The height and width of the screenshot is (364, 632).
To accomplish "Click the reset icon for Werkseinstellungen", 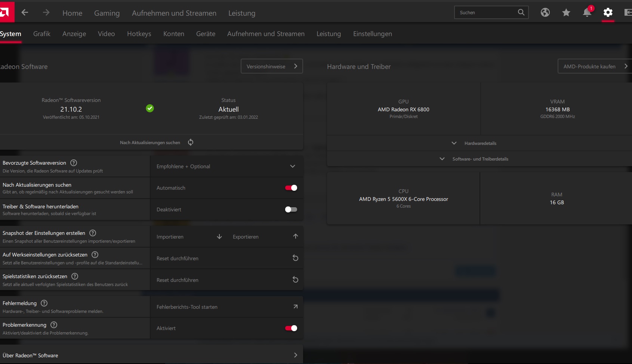I will [295, 258].
